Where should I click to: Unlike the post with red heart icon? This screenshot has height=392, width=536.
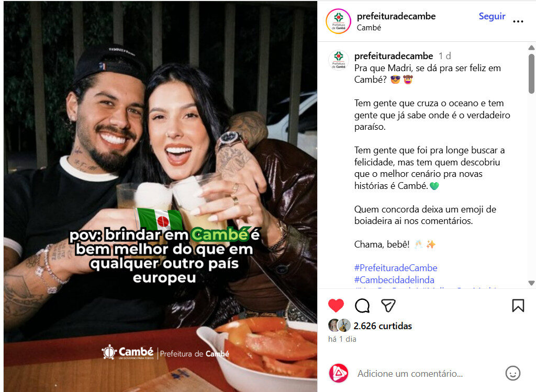coord(336,306)
